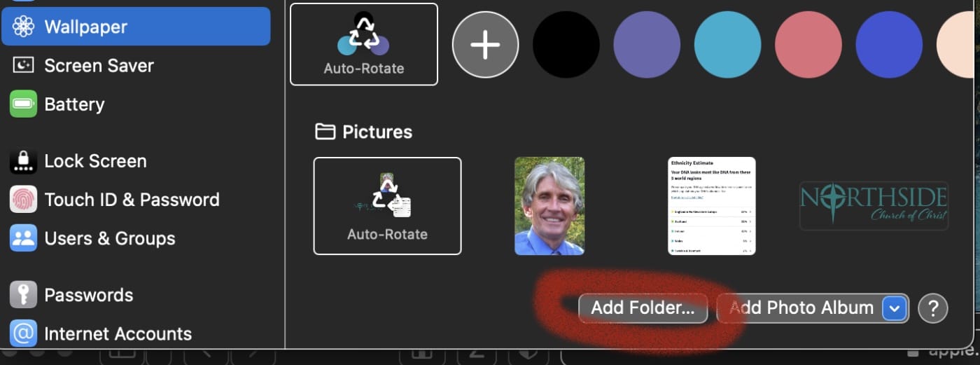Image resolution: width=980 pixels, height=365 pixels.
Task: Select the Lock Screen icon
Action: tap(23, 161)
